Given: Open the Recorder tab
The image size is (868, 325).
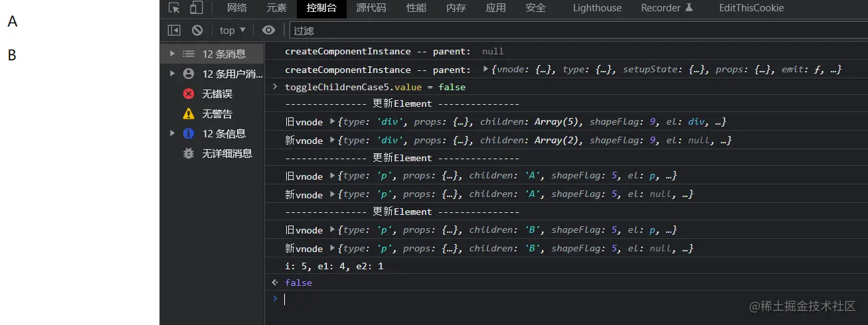Looking at the screenshot, I should [667, 8].
